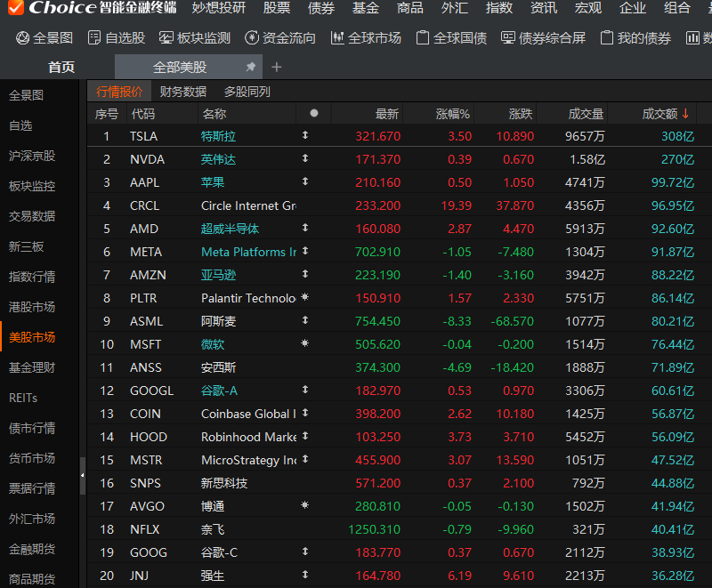Click marker icon in ASML row
The height and width of the screenshot is (588, 712).
pos(305,320)
